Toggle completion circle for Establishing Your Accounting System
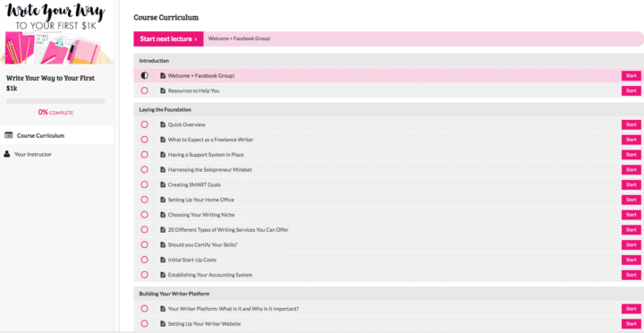Image resolution: width=644 pixels, height=333 pixels. pos(144,275)
